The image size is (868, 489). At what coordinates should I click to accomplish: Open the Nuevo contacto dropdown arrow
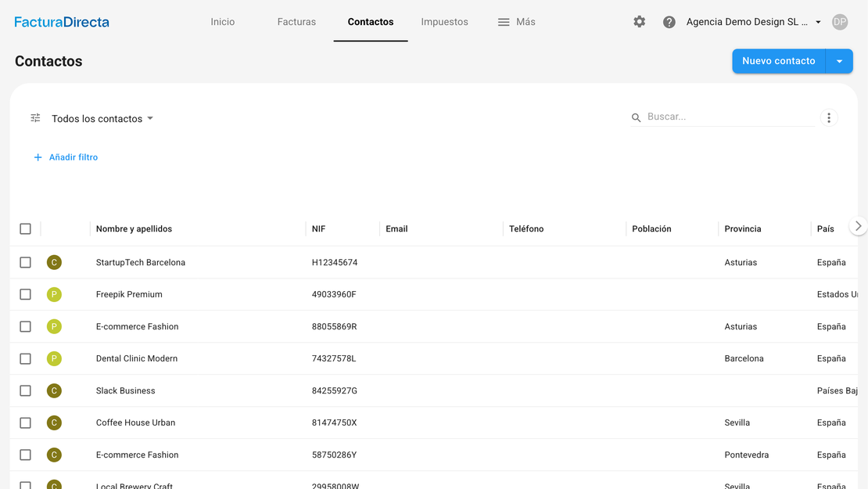point(839,61)
